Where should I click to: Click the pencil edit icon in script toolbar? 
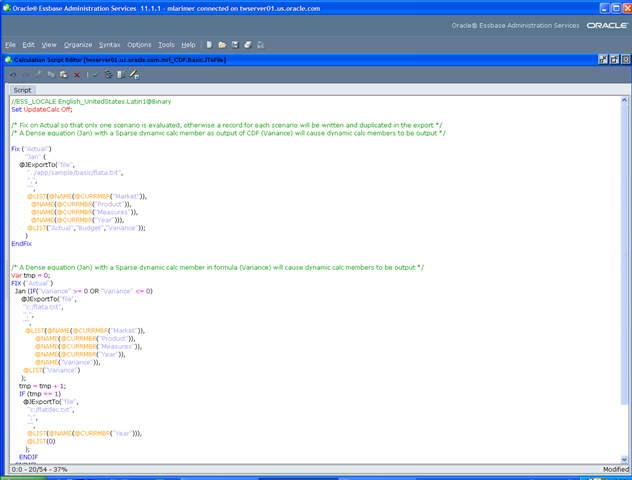pyautogui.click(x=134, y=75)
